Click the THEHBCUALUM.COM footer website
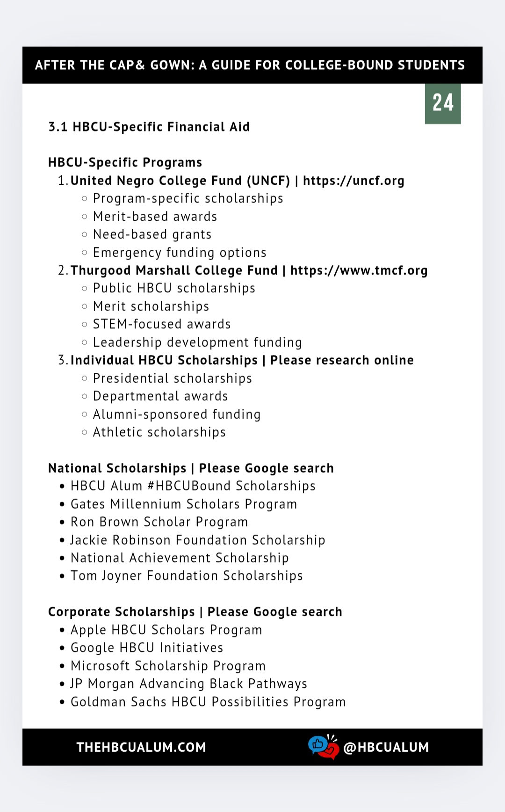This screenshot has height=812, width=505. [141, 747]
